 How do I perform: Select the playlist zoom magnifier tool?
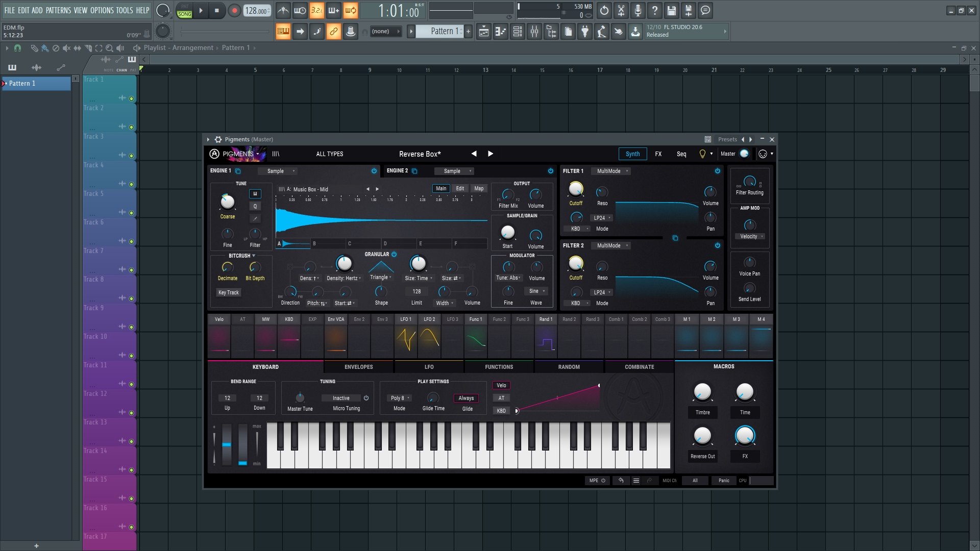coord(109,48)
